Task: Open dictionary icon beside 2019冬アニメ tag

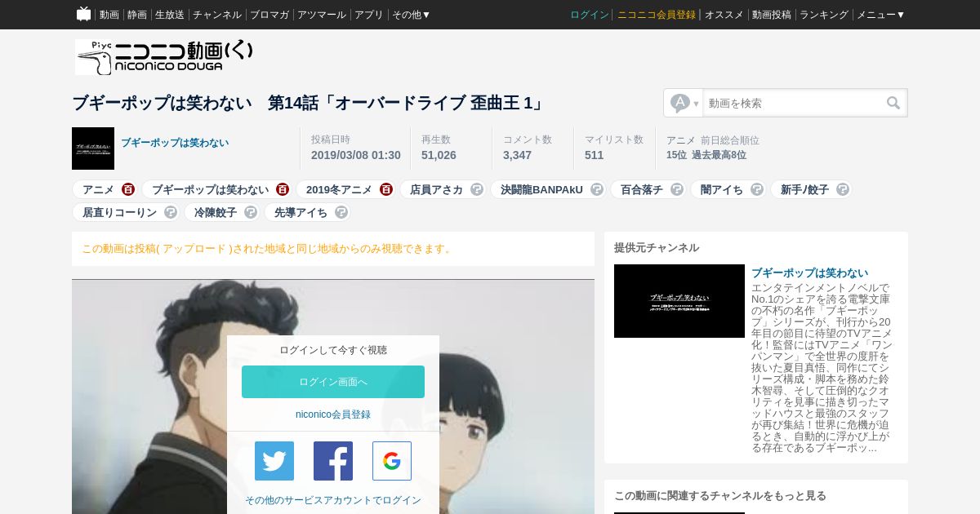Action: (386, 189)
